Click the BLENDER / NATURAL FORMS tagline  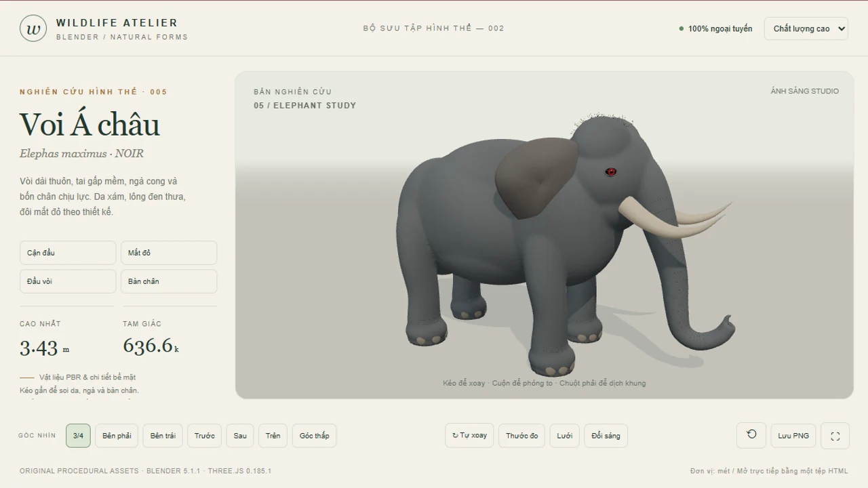click(122, 37)
